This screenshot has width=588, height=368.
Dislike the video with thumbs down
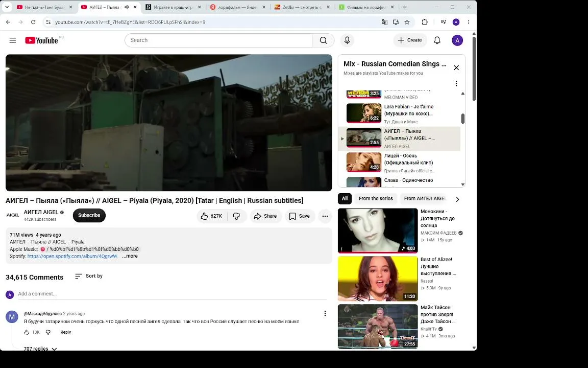[x=237, y=216]
